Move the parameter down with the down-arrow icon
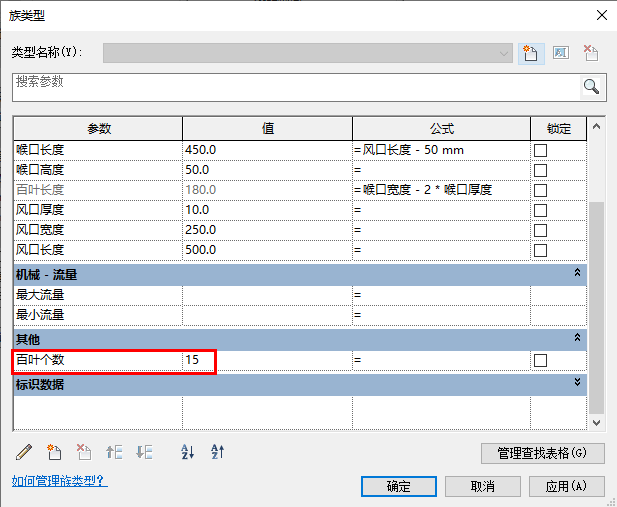Viewport: 617px width, 507px height. click(x=144, y=452)
